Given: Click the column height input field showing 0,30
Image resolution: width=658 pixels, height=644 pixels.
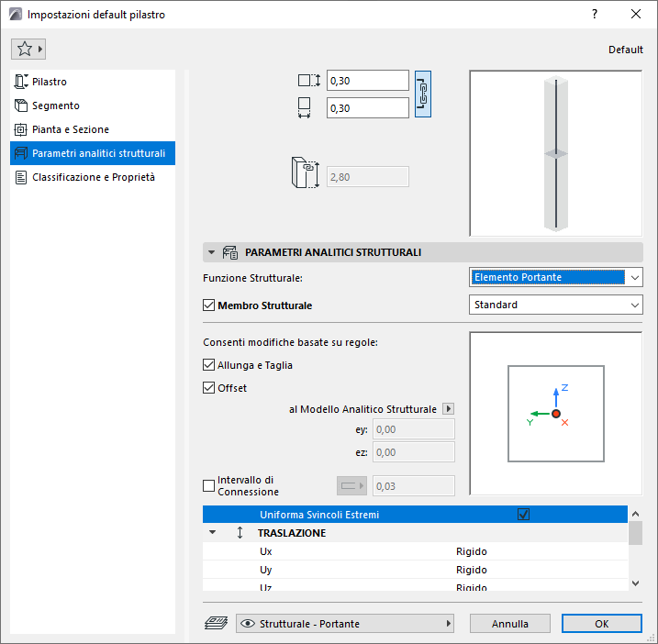Looking at the screenshot, I should (368, 81).
